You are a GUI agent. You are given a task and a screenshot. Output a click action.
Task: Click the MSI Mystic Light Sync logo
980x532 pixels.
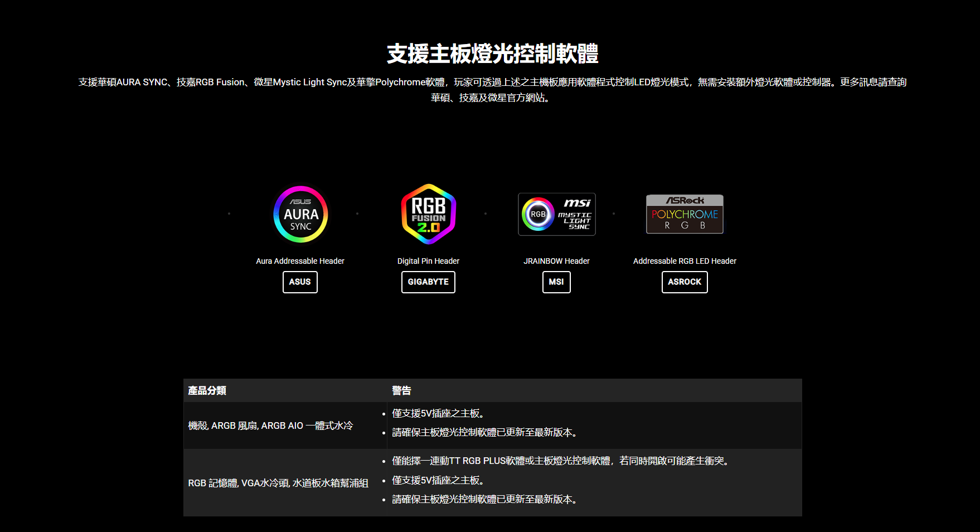tap(556, 214)
